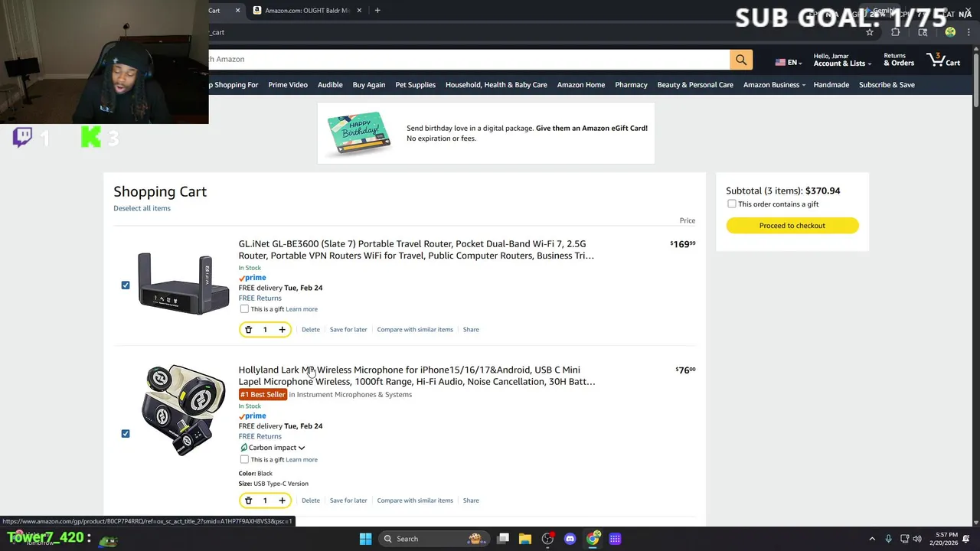980x551 pixels.
Task: Open the red-dot circular taskbar app
Action: 547,539
